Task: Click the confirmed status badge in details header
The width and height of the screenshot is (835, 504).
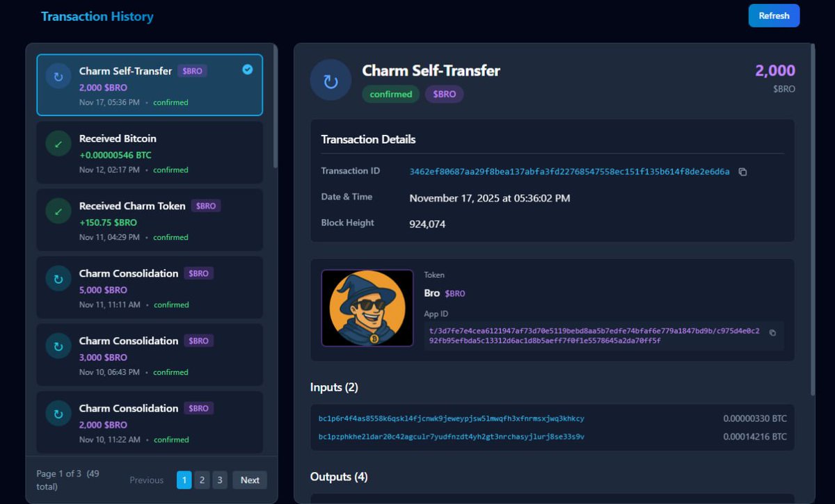Action: coord(390,94)
